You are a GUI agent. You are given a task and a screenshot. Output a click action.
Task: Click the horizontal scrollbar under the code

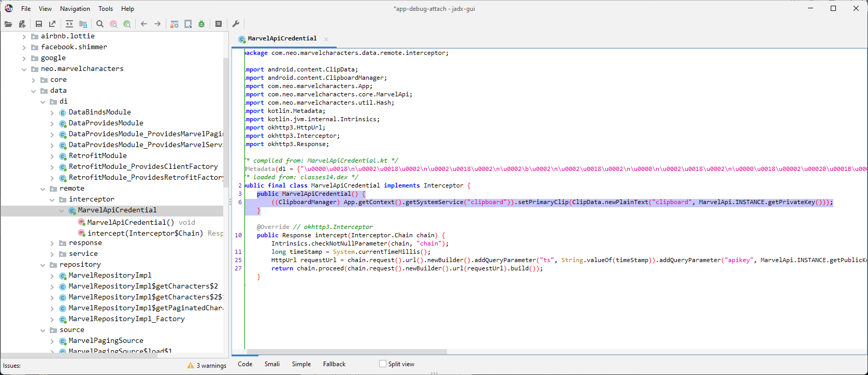tap(346, 352)
